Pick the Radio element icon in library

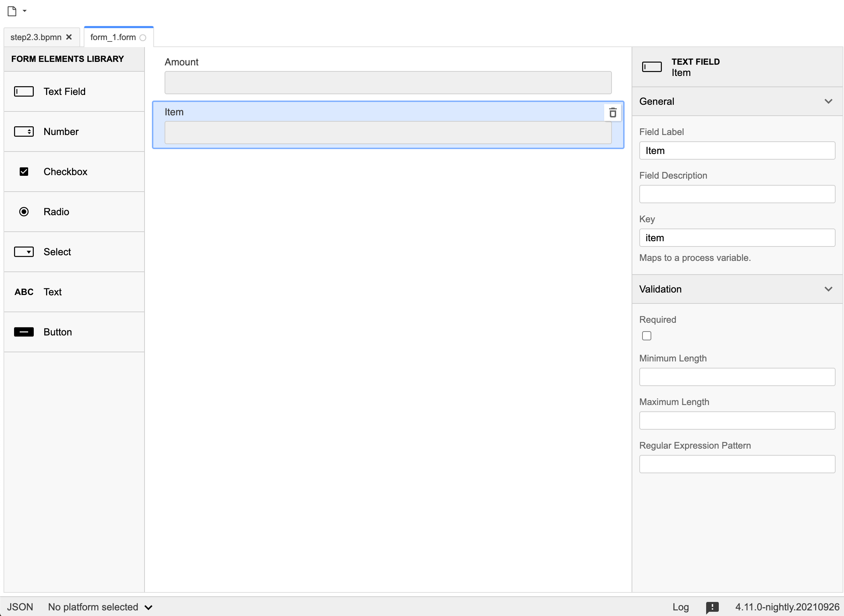click(x=24, y=212)
